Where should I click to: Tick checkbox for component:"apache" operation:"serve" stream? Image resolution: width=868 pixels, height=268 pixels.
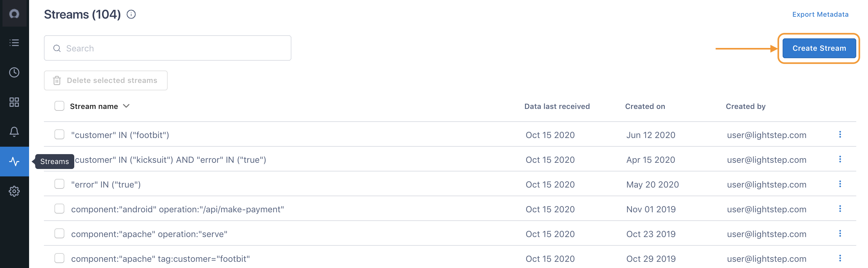coord(59,234)
